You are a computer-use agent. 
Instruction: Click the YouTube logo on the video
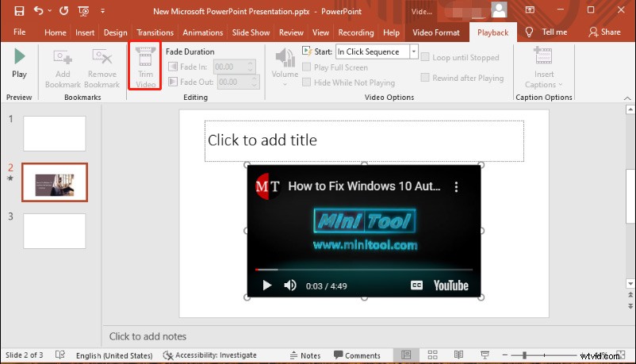pos(450,285)
